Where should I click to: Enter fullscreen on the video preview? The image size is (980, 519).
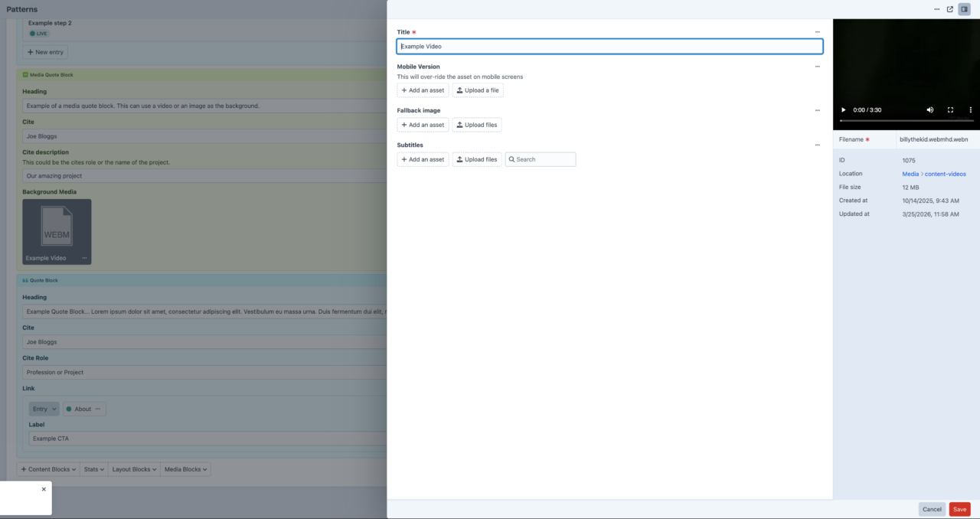point(949,109)
